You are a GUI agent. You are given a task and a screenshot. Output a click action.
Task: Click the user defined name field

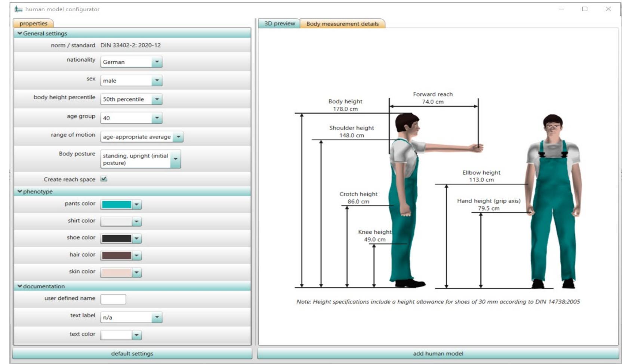pyautogui.click(x=114, y=299)
